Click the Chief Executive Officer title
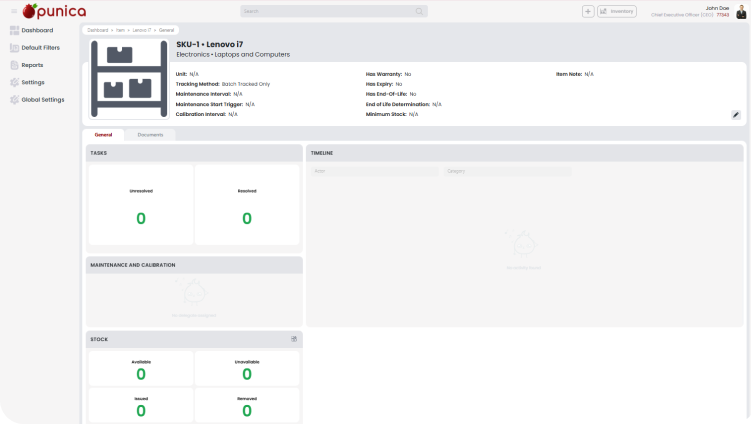This screenshot has height=424, width=751. coord(683,15)
